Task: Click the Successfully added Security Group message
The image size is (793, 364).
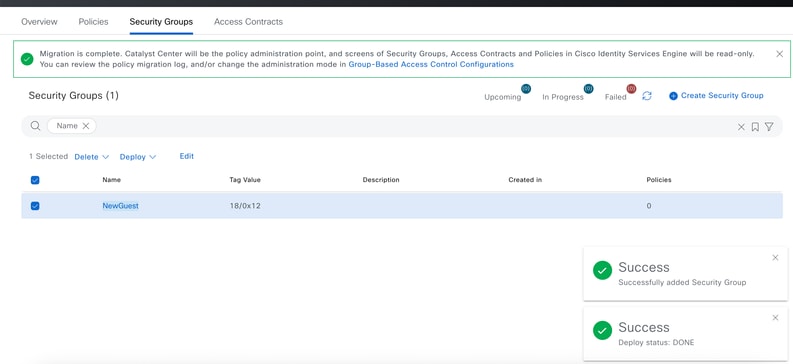Action: [682, 282]
